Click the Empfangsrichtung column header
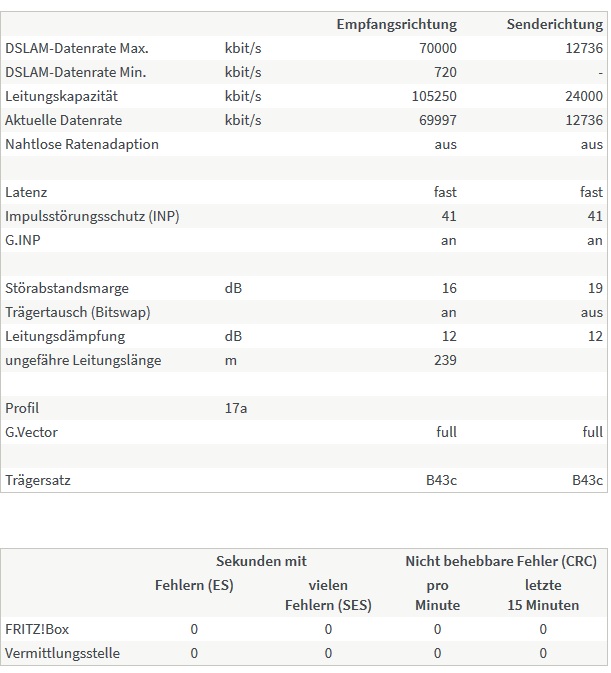611x673 pixels. [397, 24]
